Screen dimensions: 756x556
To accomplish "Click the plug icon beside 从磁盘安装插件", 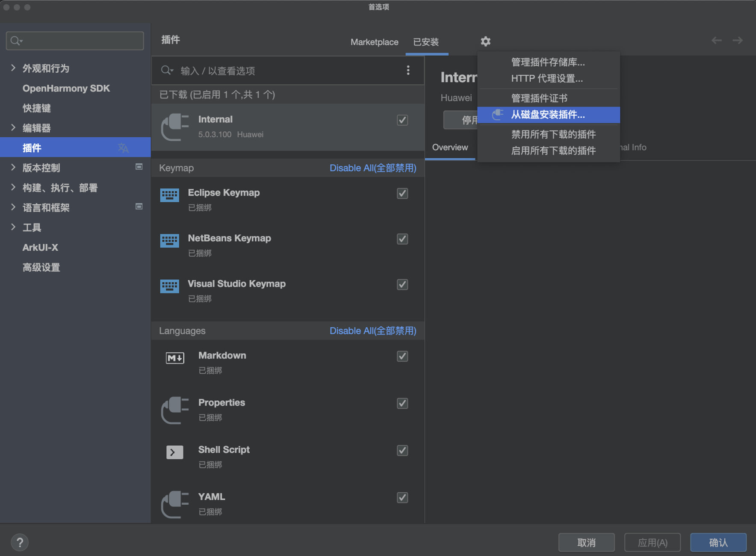I will tap(498, 115).
